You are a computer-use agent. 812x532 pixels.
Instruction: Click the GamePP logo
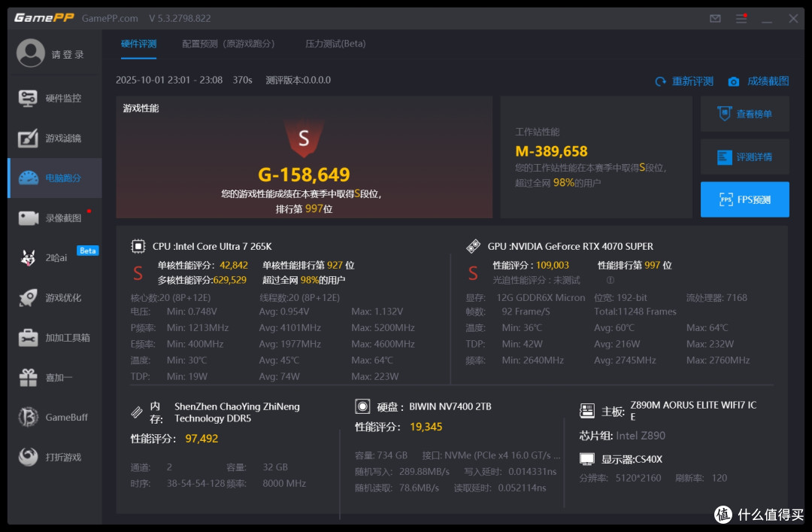point(44,18)
